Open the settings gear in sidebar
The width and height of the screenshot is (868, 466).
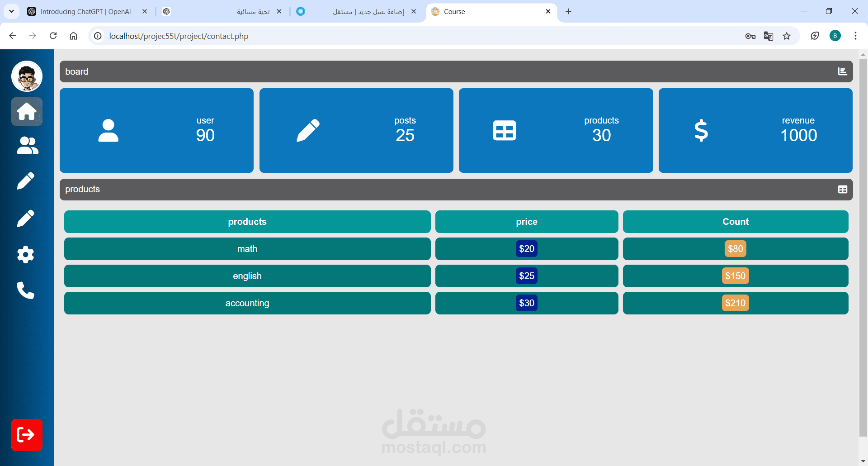26,255
